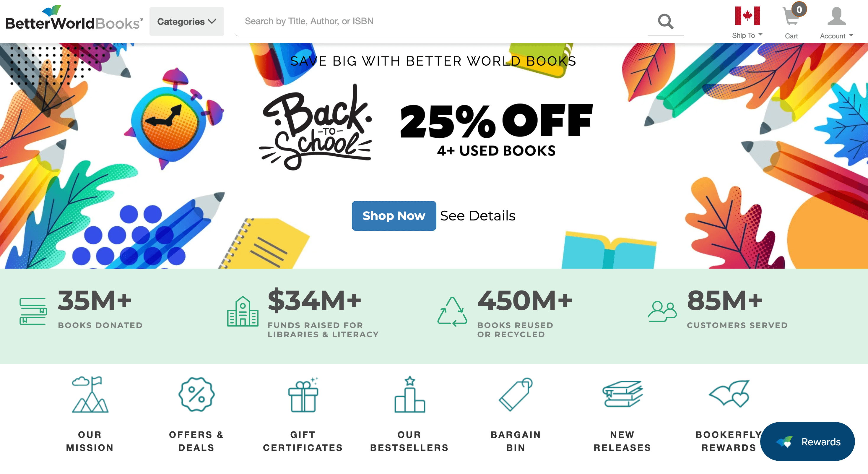
Task: Click the Shop Now button
Action: click(394, 216)
